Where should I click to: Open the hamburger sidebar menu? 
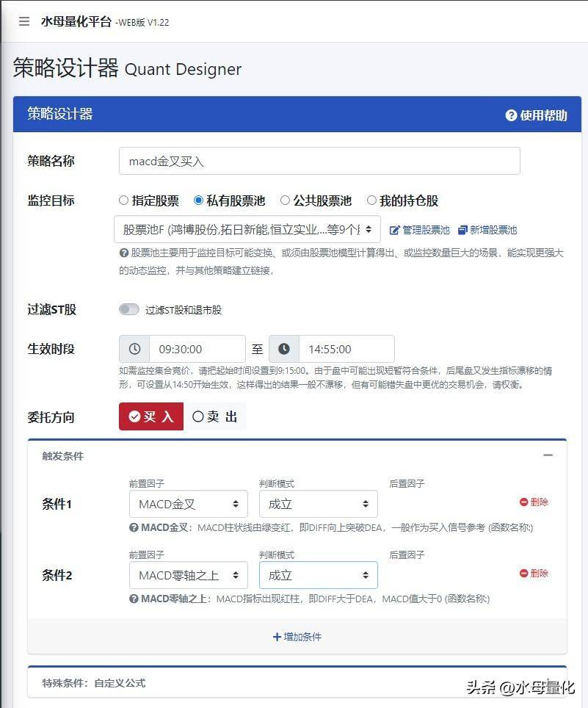coord(24,21)
